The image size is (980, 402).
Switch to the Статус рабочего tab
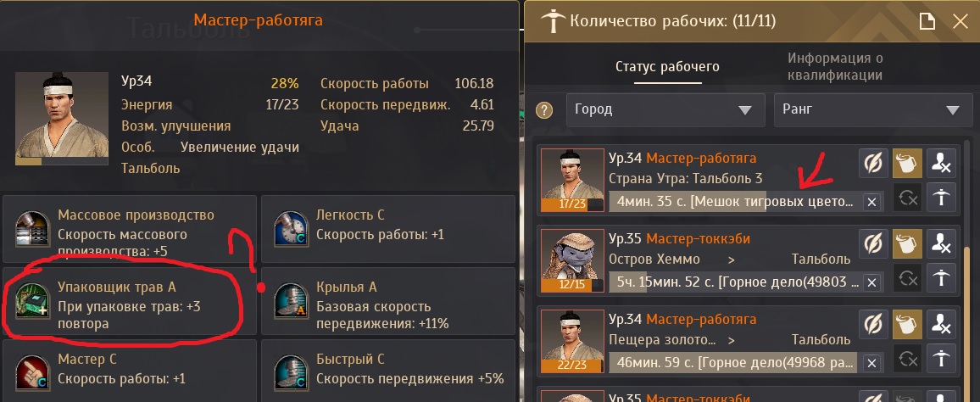[x=667, y=66]
